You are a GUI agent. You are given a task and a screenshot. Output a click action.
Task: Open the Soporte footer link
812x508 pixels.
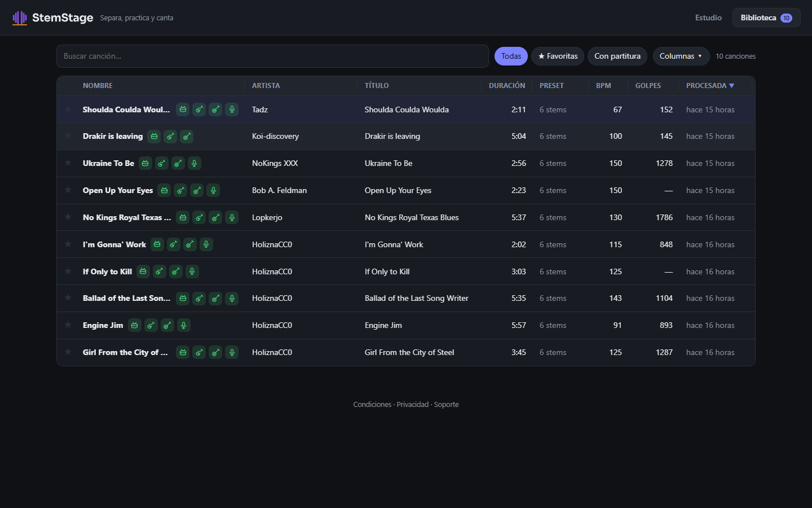point(446,405)
